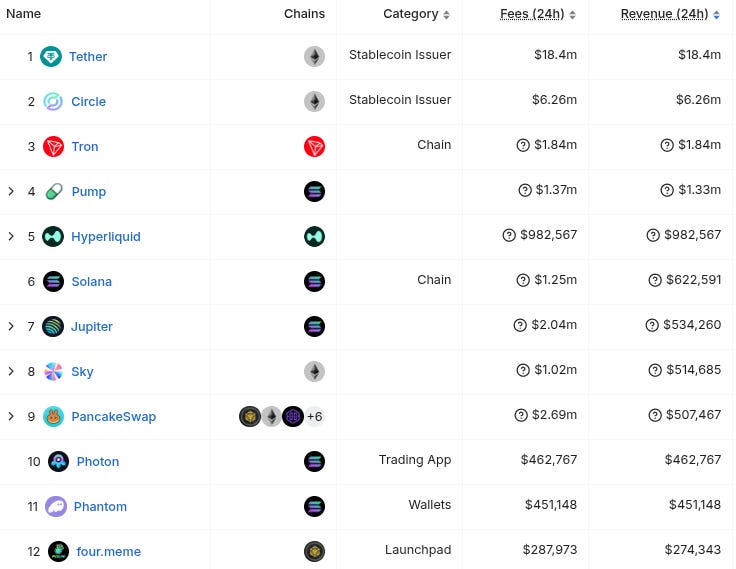Click the Solana chain icon in Pump row
Screen dimensions: 736x569
(x=314, y=192)
